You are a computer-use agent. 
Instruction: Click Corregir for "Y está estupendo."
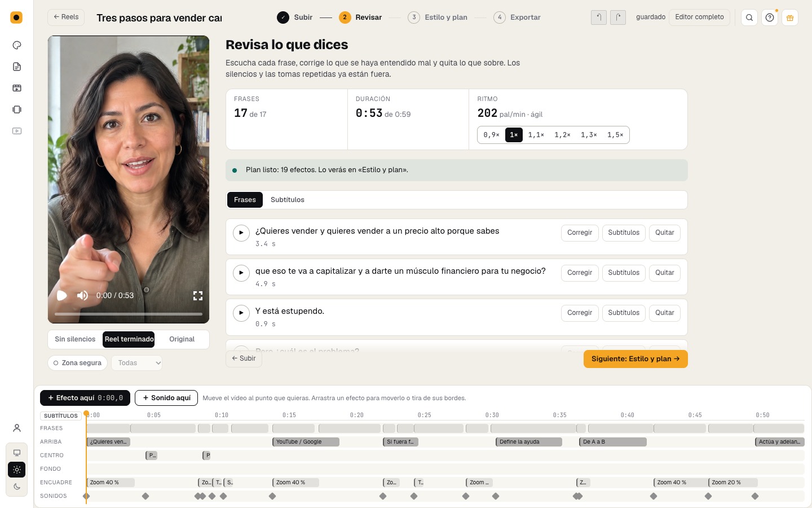click(580, 313)
